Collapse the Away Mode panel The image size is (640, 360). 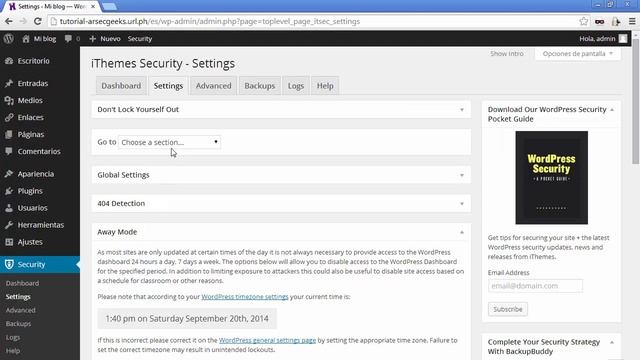pos(462,232)
